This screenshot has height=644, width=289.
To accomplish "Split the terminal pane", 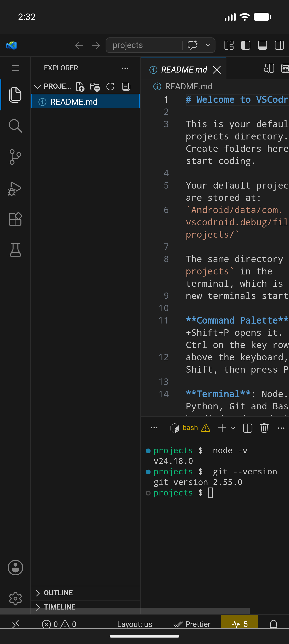I will [x=247, y=428].
